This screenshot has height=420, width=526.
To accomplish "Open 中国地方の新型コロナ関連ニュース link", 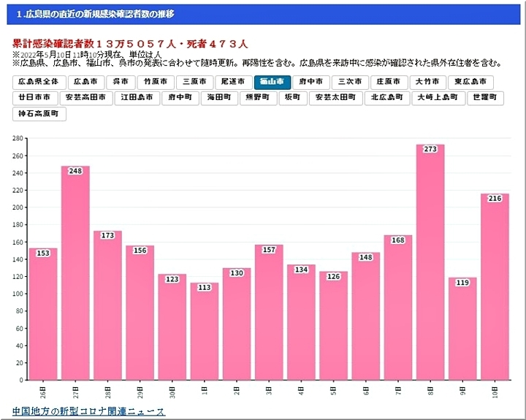I will pos(89,413).
